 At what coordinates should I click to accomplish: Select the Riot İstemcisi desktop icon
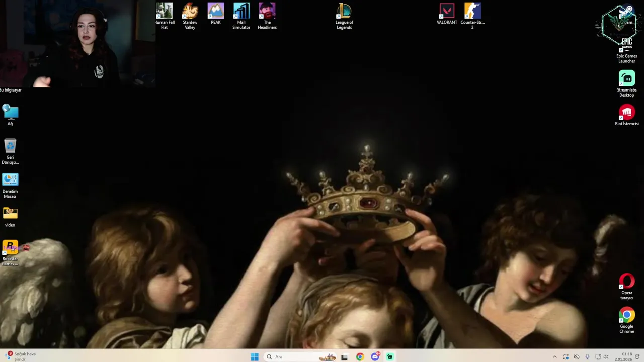(627, 115)
